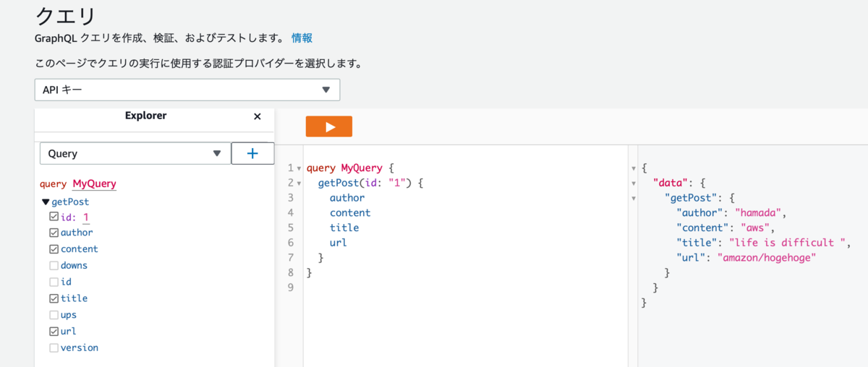Close the Explorer panel

click(x=258, y=116)
